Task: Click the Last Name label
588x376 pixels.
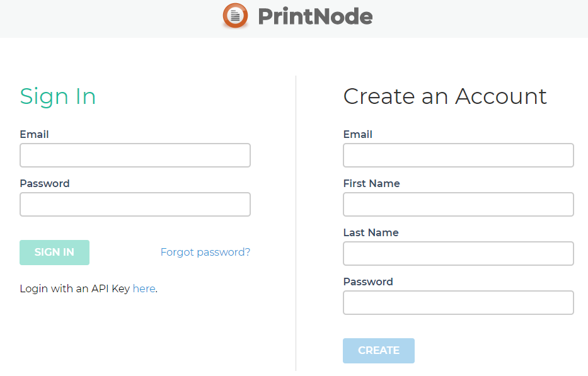Action: tap(371, 232)
